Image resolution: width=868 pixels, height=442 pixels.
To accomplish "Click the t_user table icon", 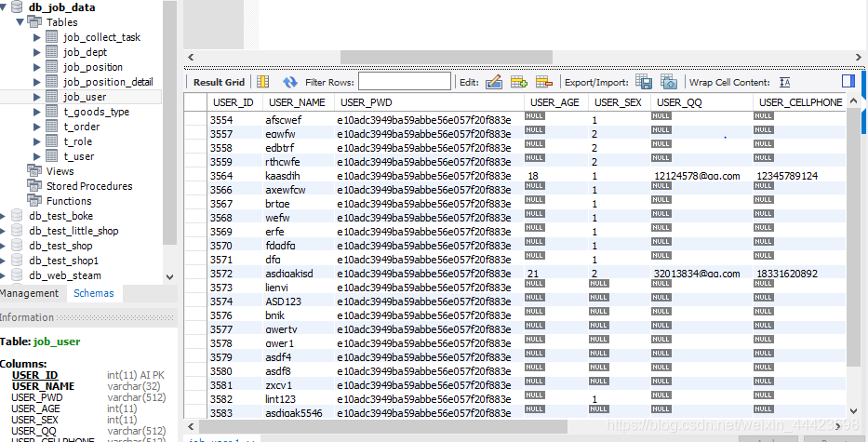I will coord(51,156).
